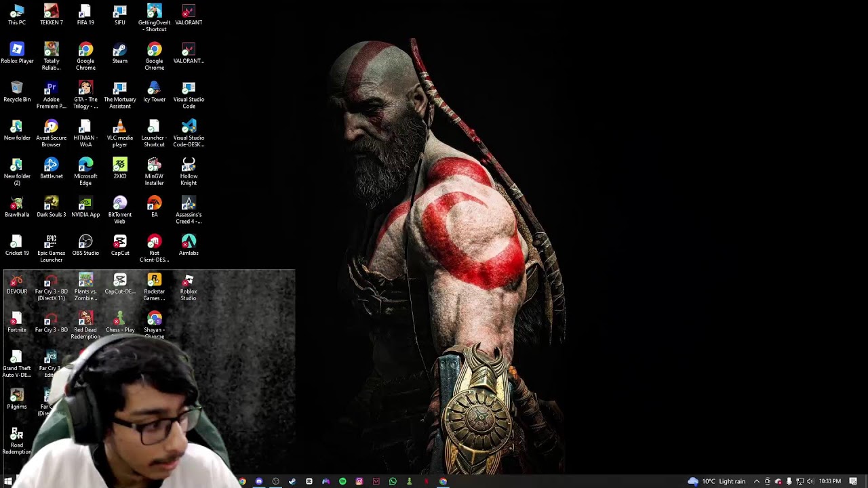
Task: Select the GettingOverIt shortcut icon
Action: (x=154, y=18)
